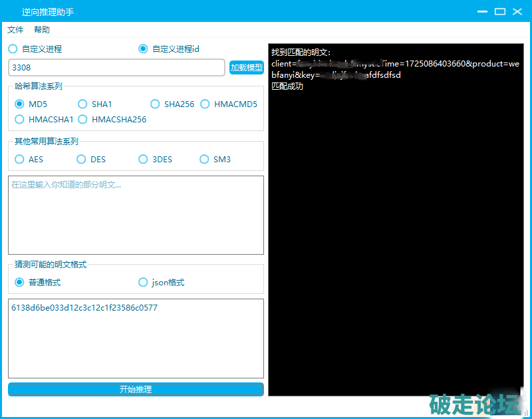The height and width of the screenshot is (419, 532).
Task: Pick the HMACMD5 option
Action: 205,104
